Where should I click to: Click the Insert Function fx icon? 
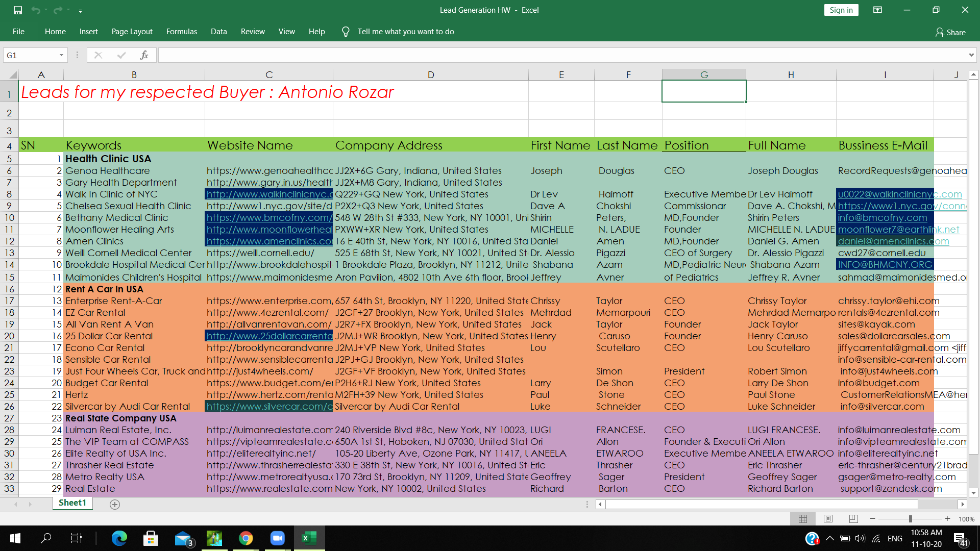click(x=144, y=55)
